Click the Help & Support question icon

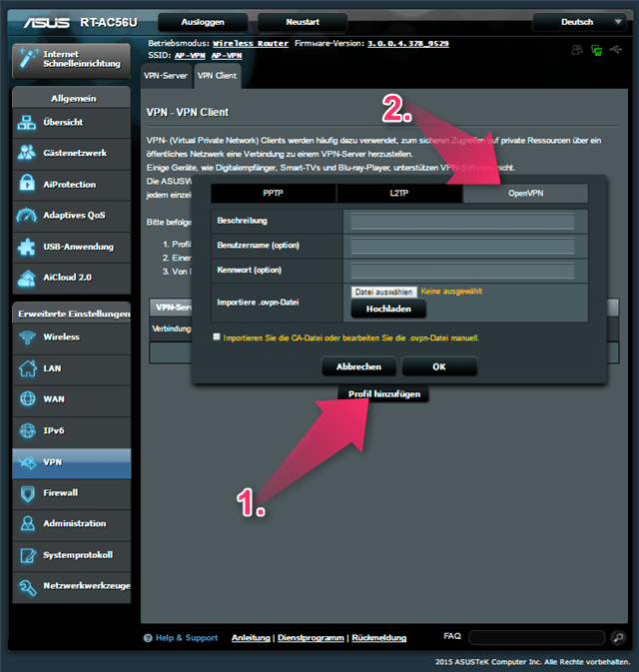click(x=148, y=638)
